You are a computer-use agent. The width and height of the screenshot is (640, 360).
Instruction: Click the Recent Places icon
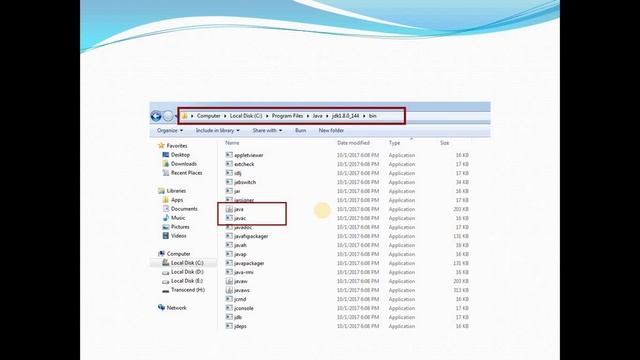pos(166,173)
